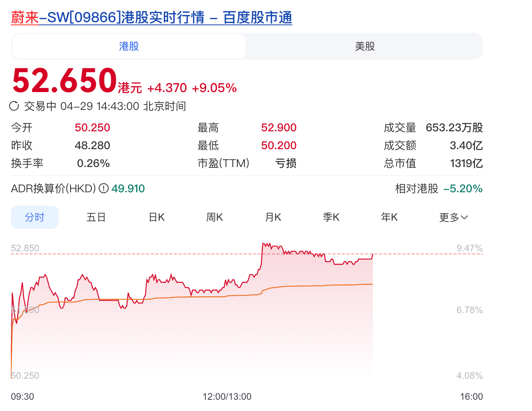Switch to the 美股 tab
This screenshot has width=532, height=411.
365,47
